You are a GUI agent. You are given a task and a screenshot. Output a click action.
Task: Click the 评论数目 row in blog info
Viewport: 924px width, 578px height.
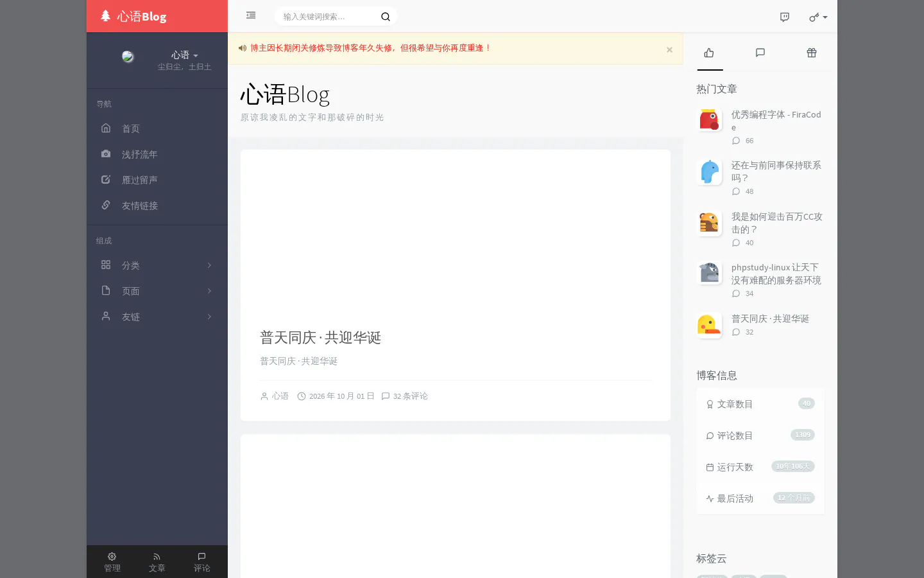[x=760, y=435]
